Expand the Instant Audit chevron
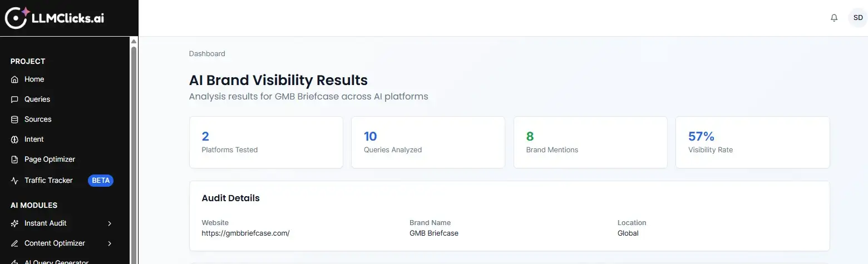868x264 pixels. [x=110, y=223]
